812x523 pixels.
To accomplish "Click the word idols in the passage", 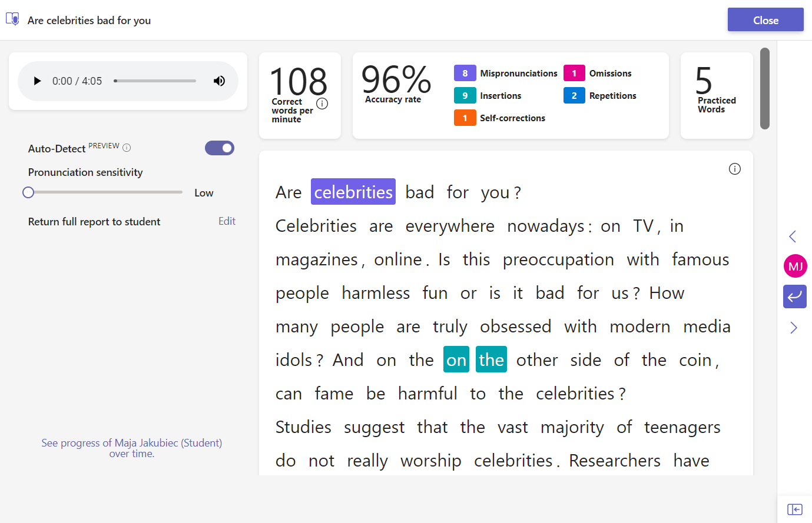I will [294, 359].
